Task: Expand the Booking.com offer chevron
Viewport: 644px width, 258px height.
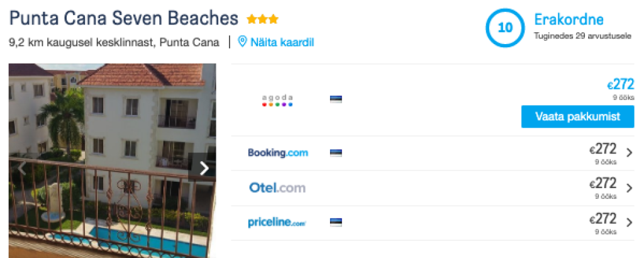Action: click(630, 153)
